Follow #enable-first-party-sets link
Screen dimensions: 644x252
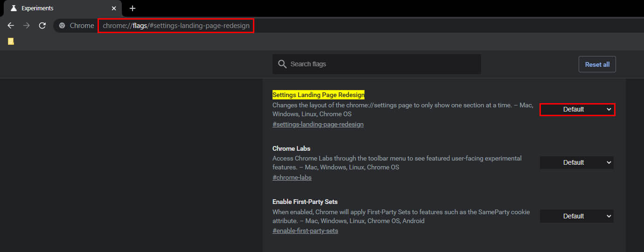click(305, 231)
